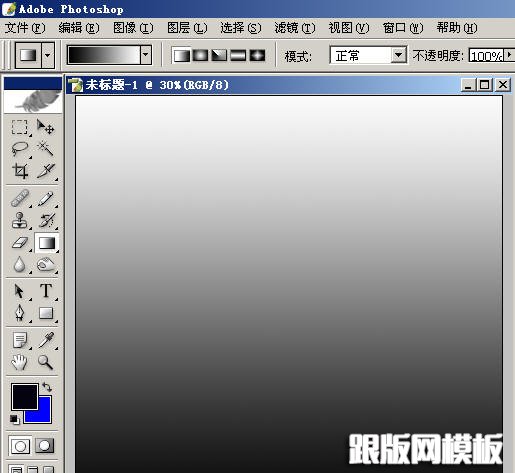
Task: Switch to Quick Mask mode
Action: [x=45, y=446]
